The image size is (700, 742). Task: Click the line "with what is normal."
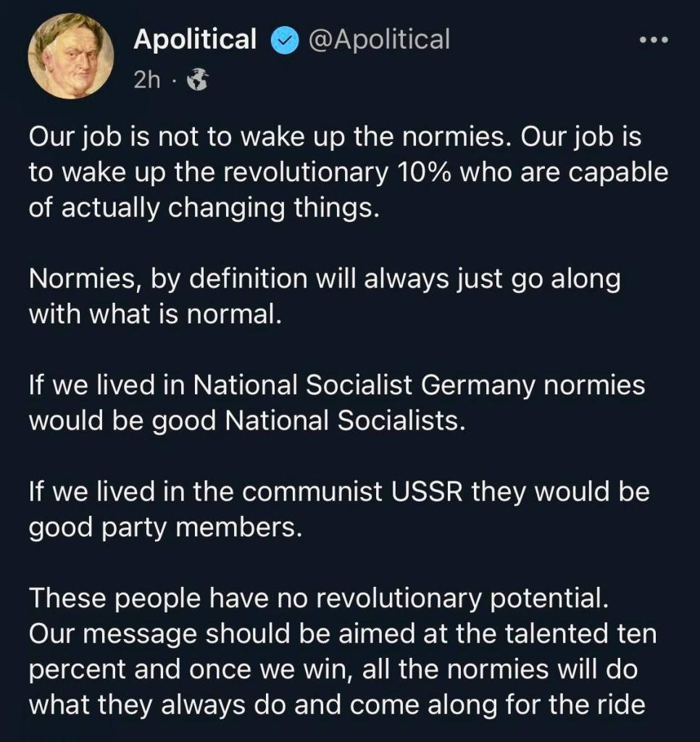[154, 314]
